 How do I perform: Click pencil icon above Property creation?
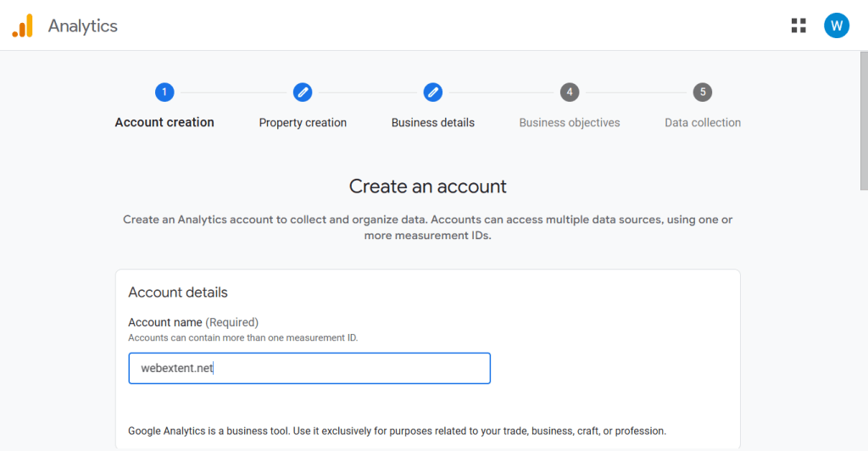coord(303,92)
